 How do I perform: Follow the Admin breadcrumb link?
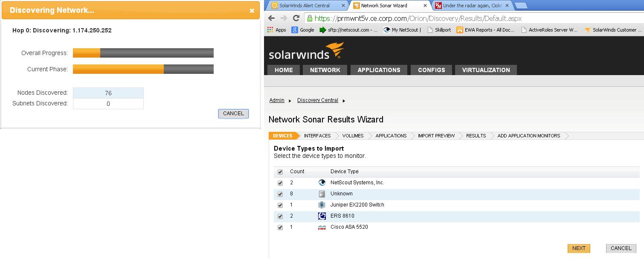[x=277, y=100]
